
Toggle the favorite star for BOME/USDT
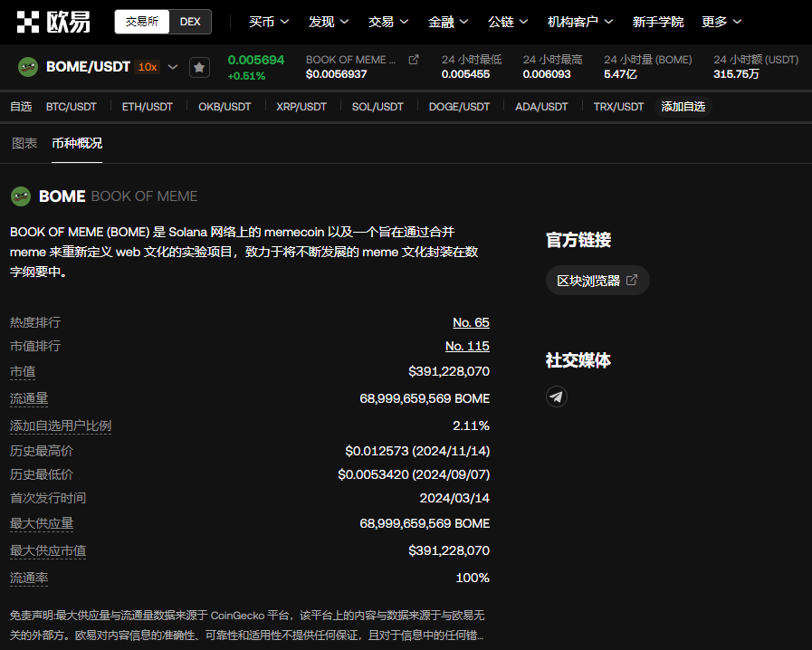(x=199, y=67)
